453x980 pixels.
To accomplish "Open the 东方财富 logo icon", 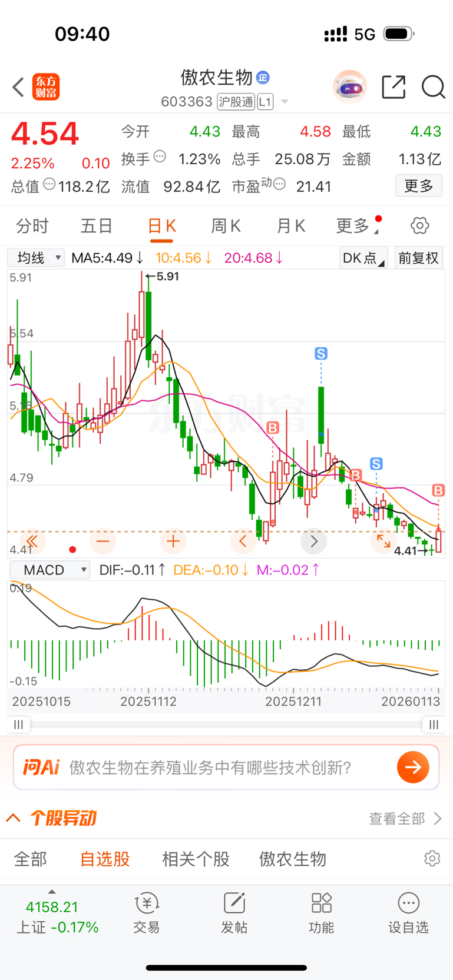I will click(46, 87).
